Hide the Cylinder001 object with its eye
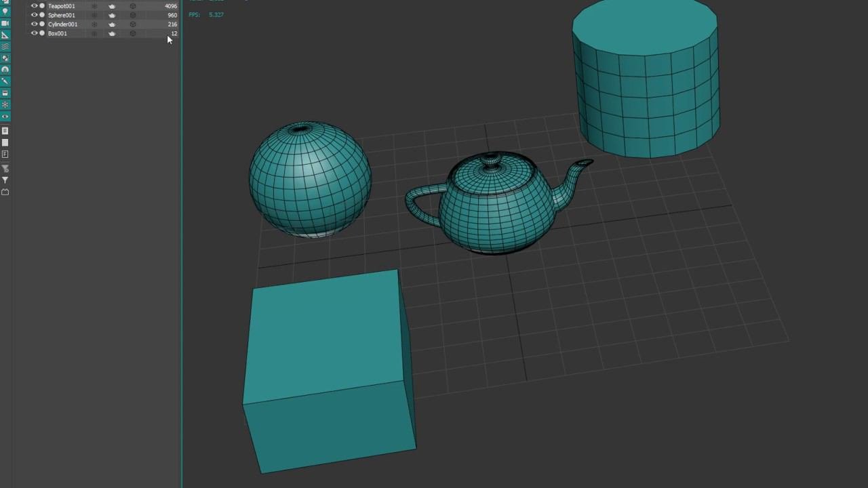 coord(34,24)
